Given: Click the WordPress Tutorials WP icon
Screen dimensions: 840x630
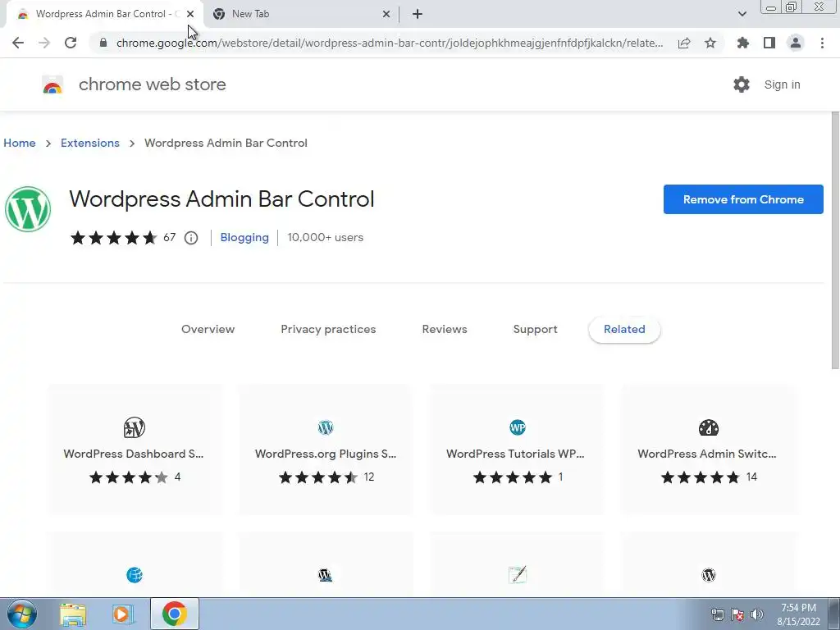Looking at the screenshot, I should 518,427.
